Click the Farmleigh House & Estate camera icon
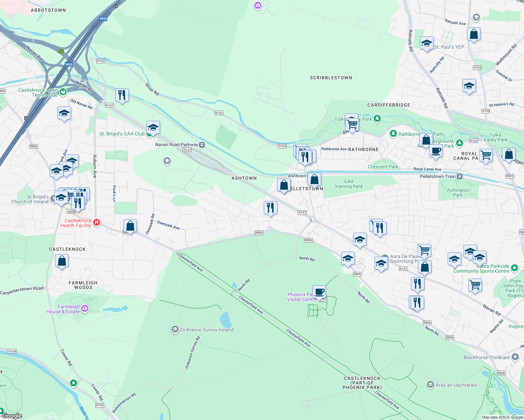The height and width of the screenshot is (420, 524). click(x=84, y=309)
